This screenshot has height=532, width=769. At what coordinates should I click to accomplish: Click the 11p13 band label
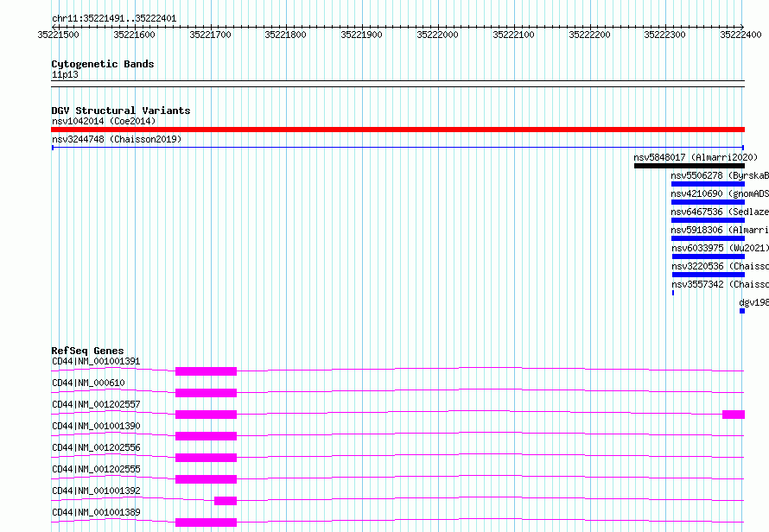65,74
